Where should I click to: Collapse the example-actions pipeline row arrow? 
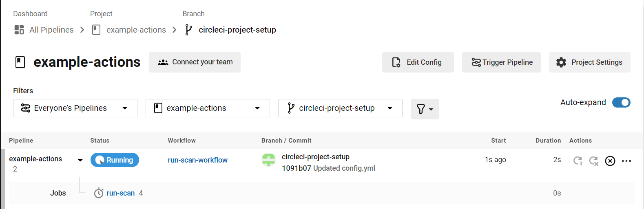point(80,160)
